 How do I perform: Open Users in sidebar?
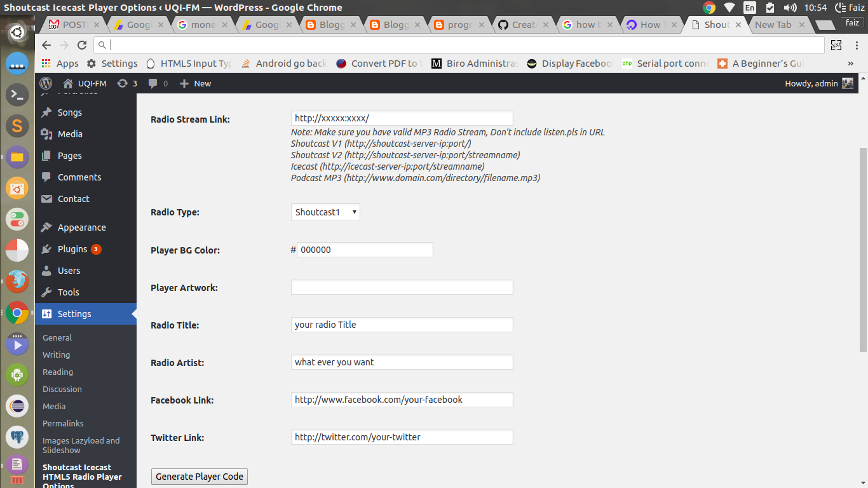click(x=69, y=271)
